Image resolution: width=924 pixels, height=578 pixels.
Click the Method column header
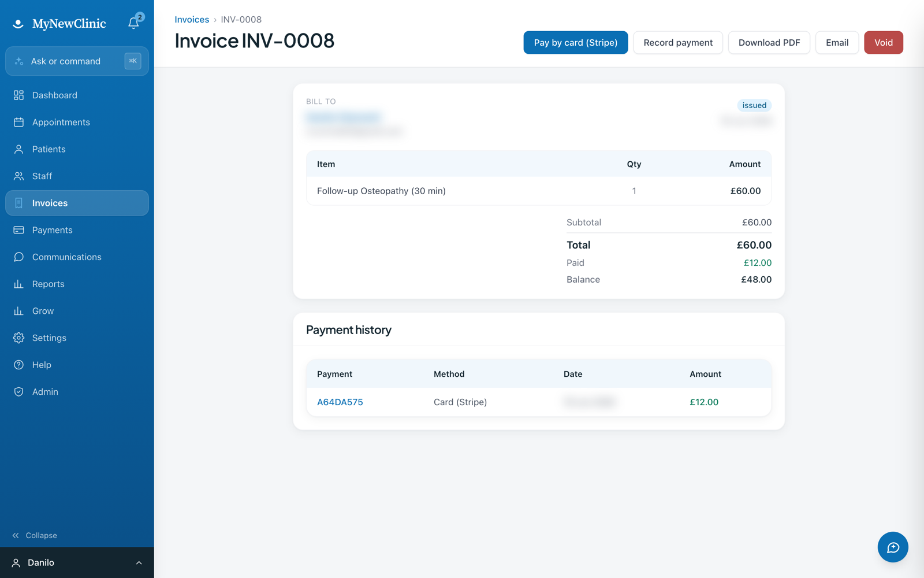(x=449, y=374)
